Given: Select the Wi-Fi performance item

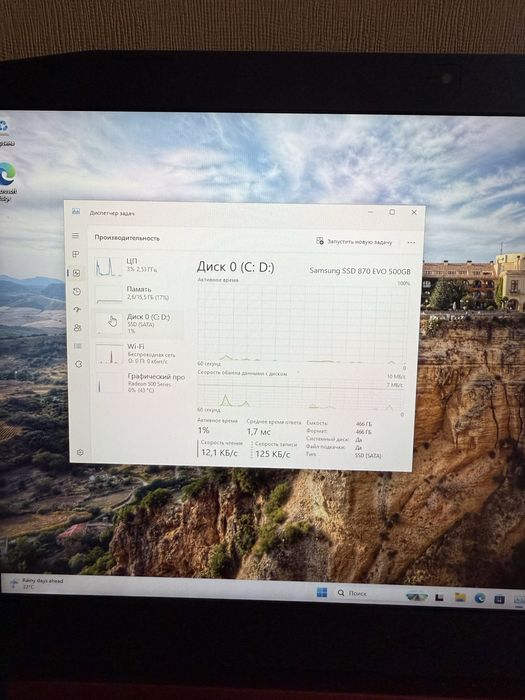Looking at the screenshot, I should (139, 353).
